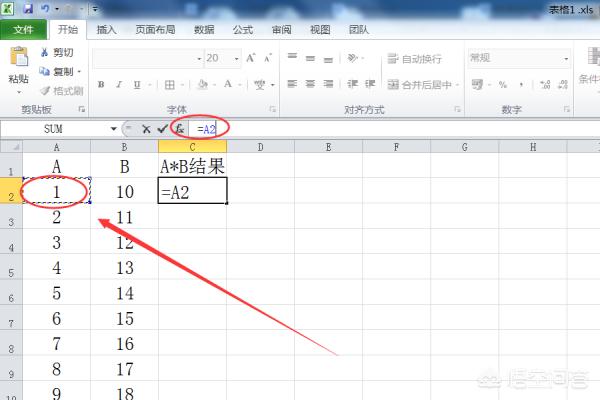Image resolution: width=600 pixels, height=400 pixels.
Task: Click the Cut (剪切) scissors icon
Action: (44, 52)
